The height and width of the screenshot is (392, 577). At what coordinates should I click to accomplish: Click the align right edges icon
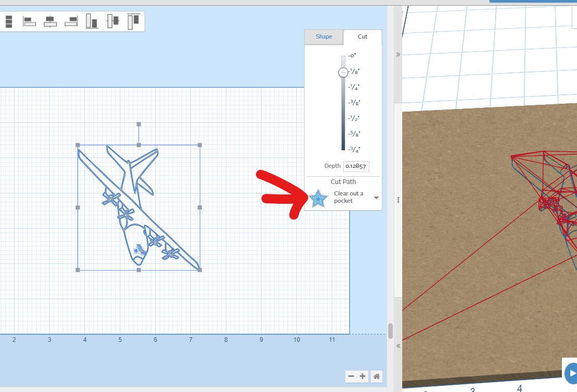pos(71,21)
